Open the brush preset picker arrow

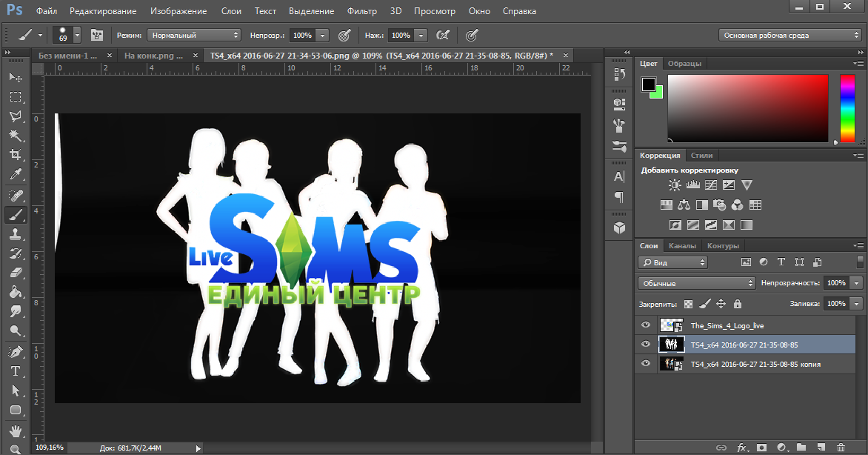point(77,36)
